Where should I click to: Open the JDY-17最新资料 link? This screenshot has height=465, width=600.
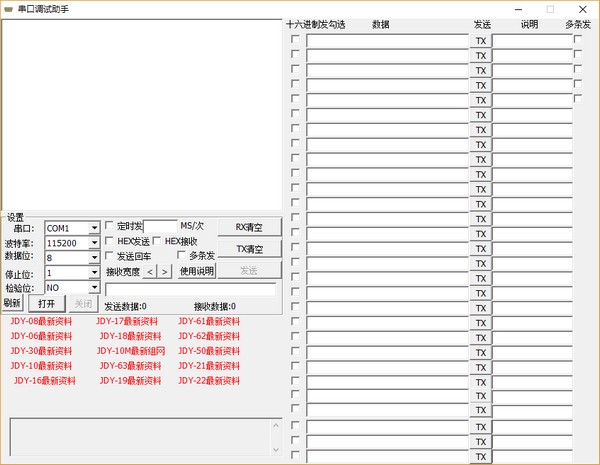[127, 321]
